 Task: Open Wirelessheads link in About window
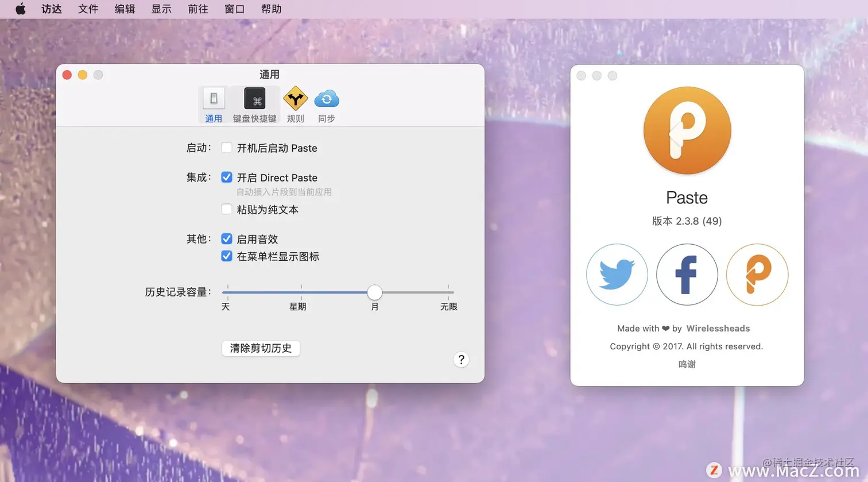(x=718, y=329)
